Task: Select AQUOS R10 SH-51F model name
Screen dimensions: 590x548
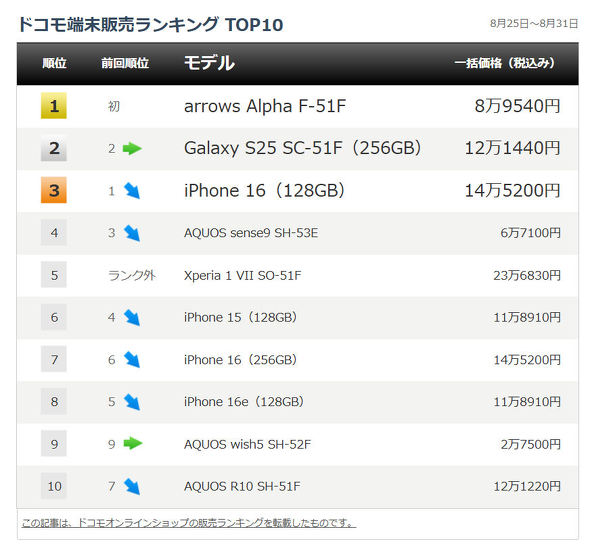Action: click(x=242, y=486)
